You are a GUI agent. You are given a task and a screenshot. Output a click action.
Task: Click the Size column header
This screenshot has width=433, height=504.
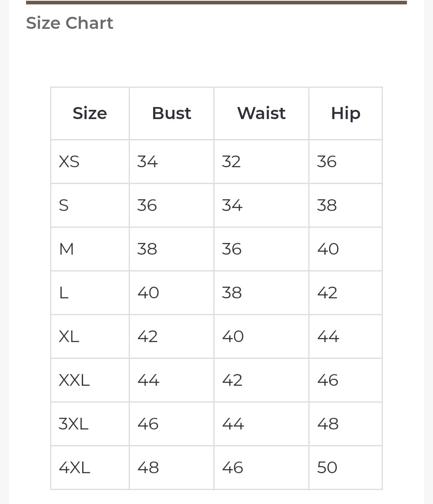coord(90,113)
